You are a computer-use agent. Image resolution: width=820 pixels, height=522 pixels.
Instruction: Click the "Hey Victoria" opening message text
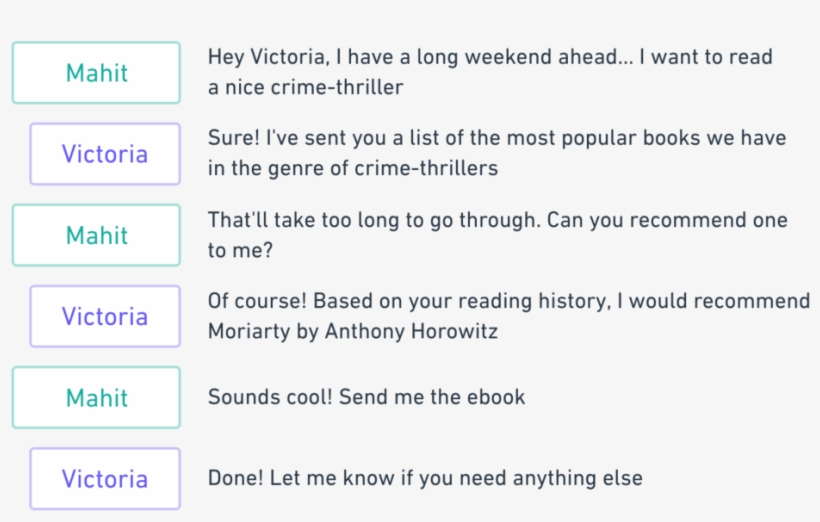490,72
